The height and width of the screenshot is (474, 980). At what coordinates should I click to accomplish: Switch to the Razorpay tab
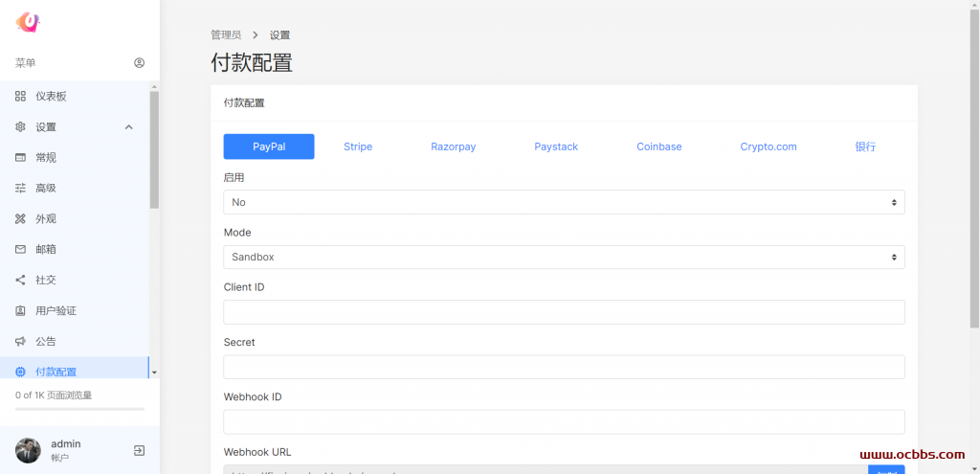(x=453, y=147)
